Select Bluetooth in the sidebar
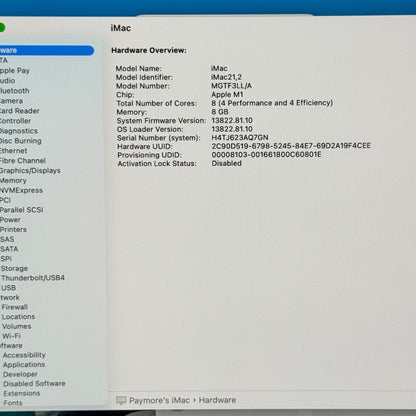Screen dimensions: 416x416 15,91
